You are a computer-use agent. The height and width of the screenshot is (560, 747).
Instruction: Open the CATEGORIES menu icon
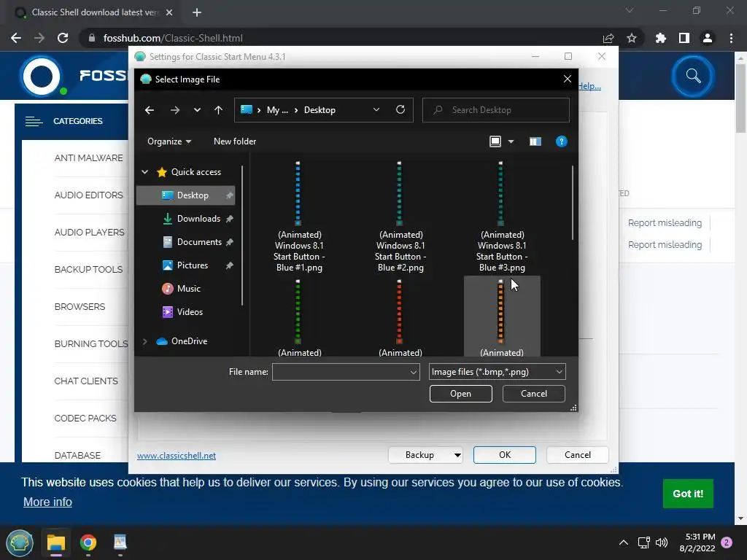tap(34, 122)
